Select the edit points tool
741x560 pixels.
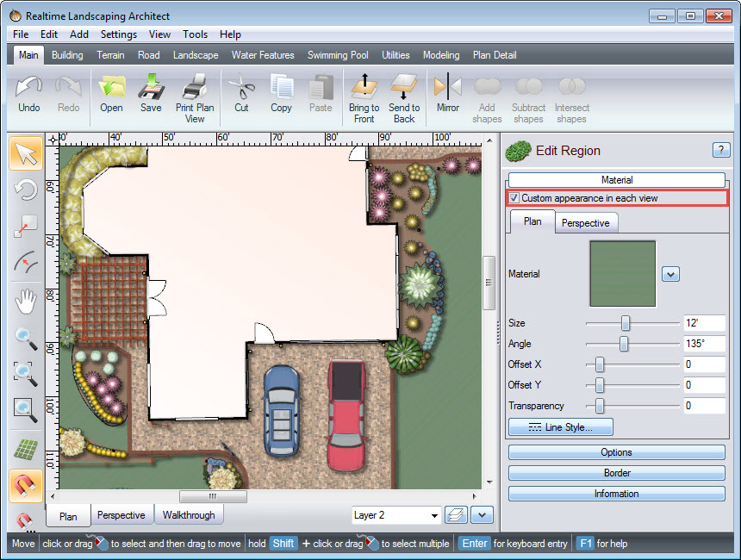26,227
